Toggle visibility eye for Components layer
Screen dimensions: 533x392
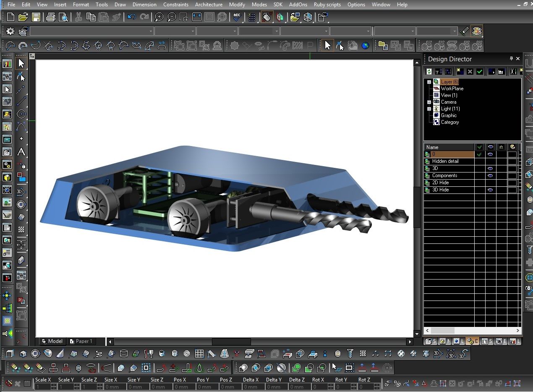pos(490,175)
